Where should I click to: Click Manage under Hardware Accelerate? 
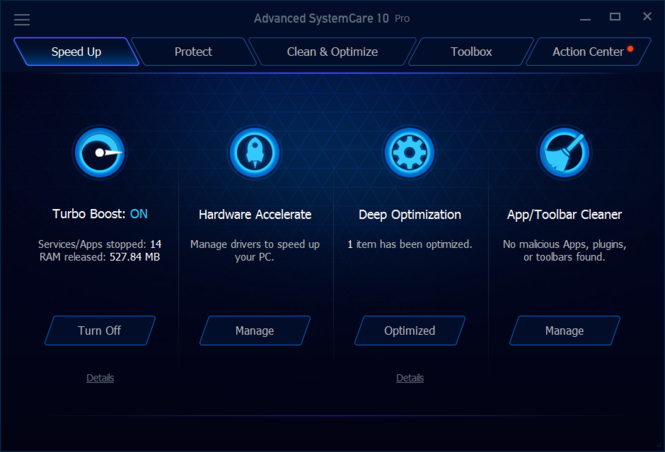pyautogui.click(x=254, y=330)
